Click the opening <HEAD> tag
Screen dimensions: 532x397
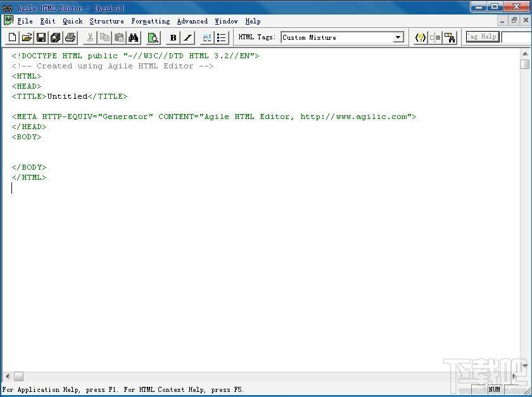point(27,86)
